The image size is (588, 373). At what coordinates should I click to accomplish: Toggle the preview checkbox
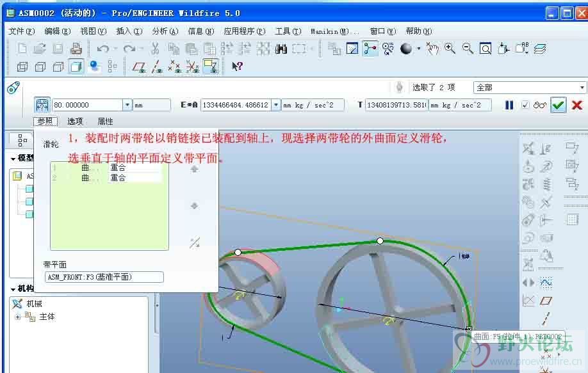(525, 105)
